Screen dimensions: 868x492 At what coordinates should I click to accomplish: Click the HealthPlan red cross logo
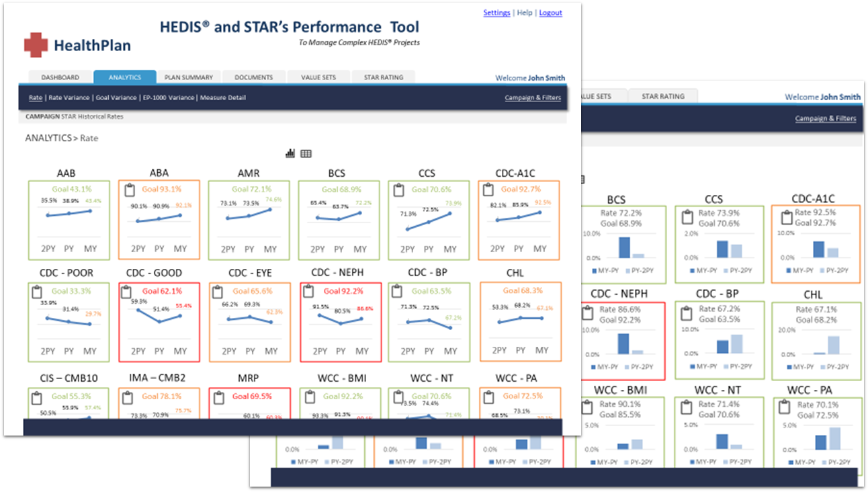pyautogui.click(x=36, y=45)
